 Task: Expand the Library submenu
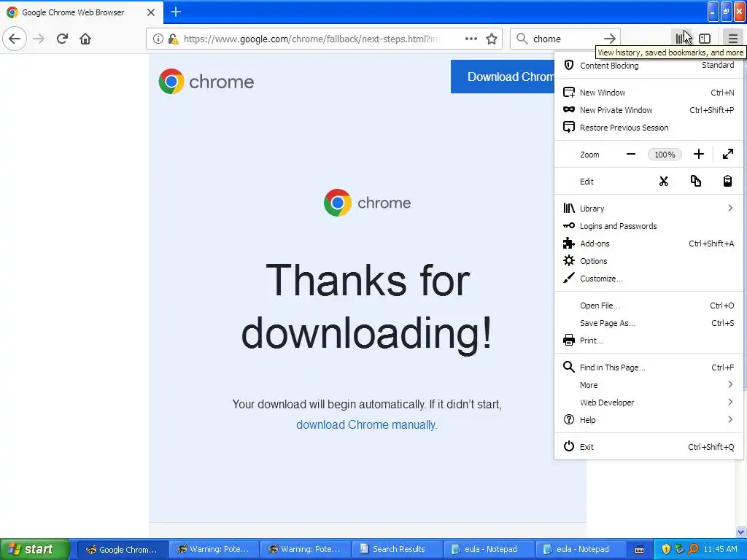click(649, 209)
